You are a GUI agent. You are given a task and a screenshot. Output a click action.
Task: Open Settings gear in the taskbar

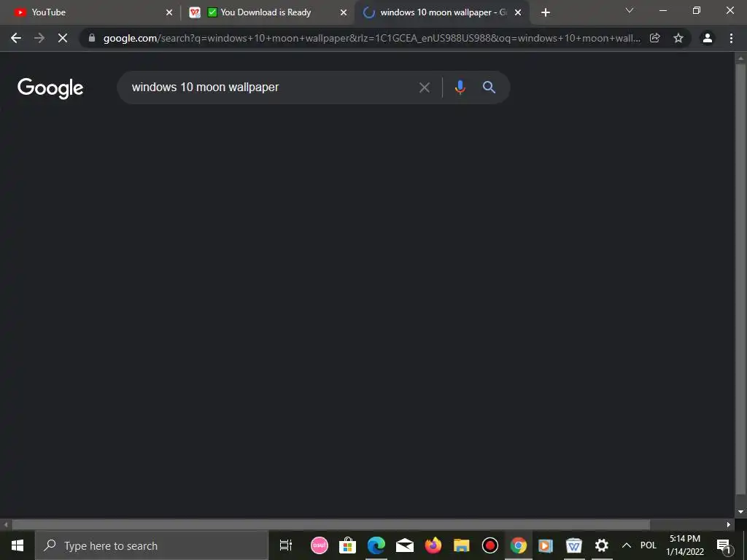pyautogui.click(x=602, y=545)
